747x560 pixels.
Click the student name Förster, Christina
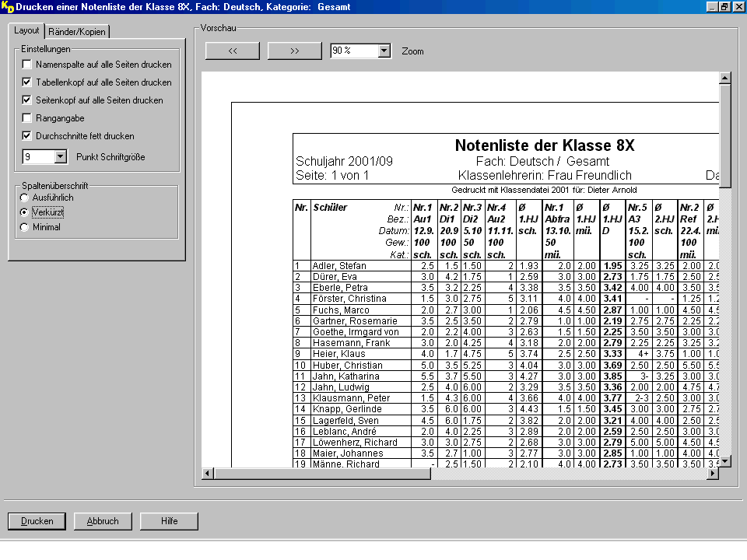349,299
